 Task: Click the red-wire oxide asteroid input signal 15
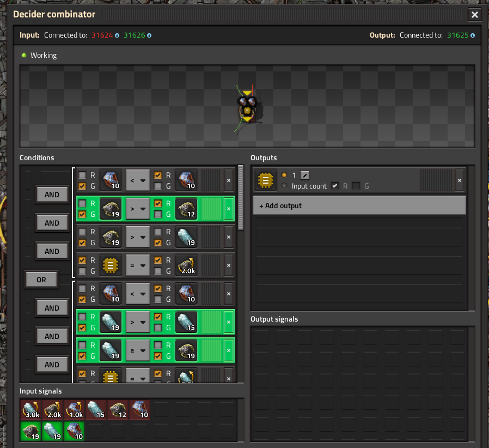pyautogui.click(x=96, y=410)
